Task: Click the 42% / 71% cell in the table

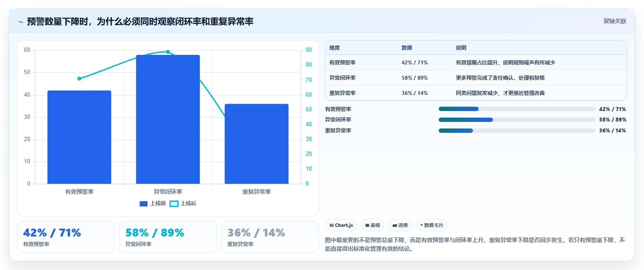Action: click(x=415, y=63)
